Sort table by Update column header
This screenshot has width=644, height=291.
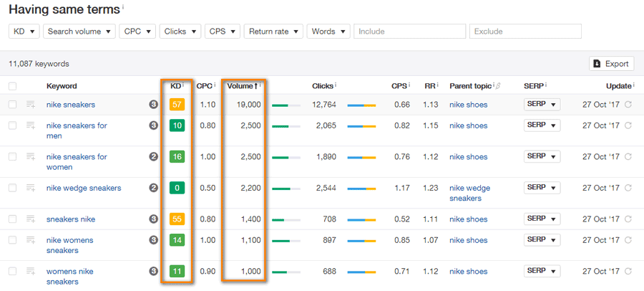618,86
